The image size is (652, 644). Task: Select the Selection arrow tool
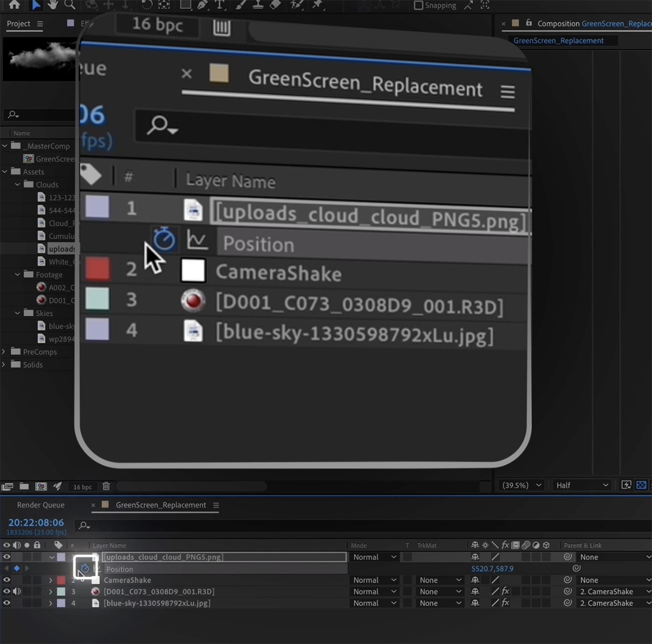(35, 5)
